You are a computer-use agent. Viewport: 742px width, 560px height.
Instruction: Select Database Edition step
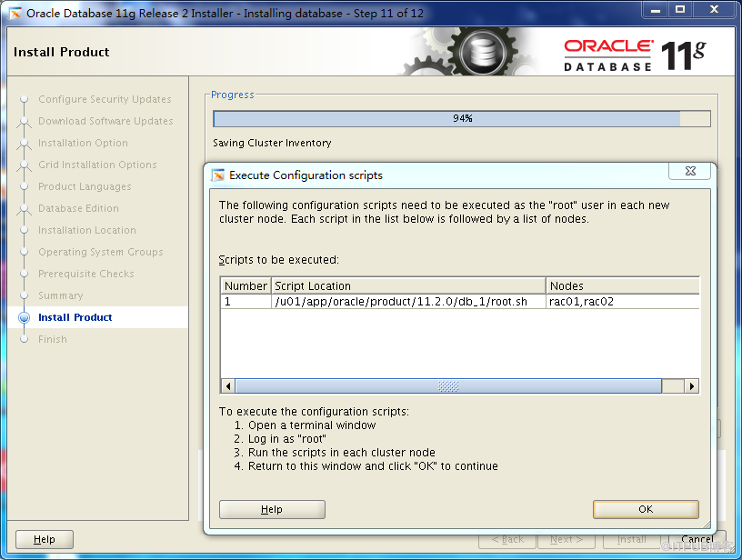[x=78, y=208]
